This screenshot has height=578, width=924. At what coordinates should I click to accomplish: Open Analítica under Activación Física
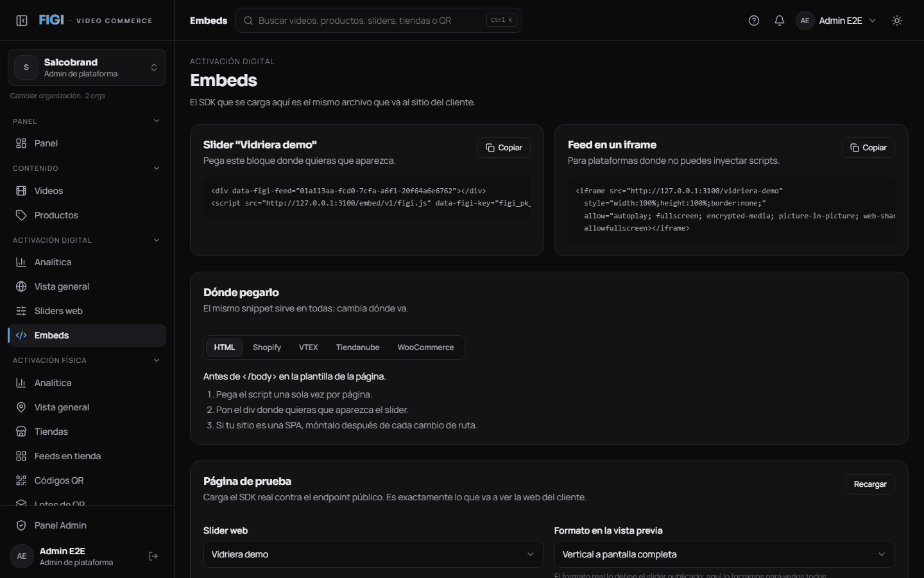[87, 383]
